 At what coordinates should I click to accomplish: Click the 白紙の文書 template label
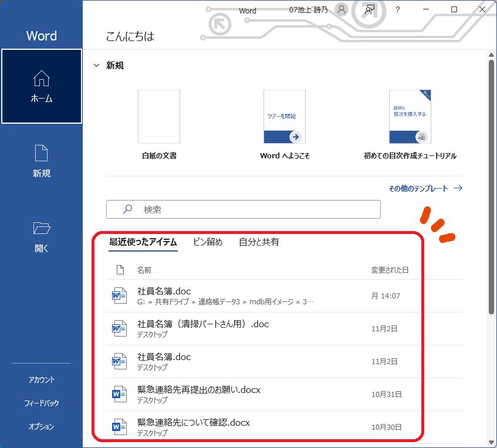159,155
